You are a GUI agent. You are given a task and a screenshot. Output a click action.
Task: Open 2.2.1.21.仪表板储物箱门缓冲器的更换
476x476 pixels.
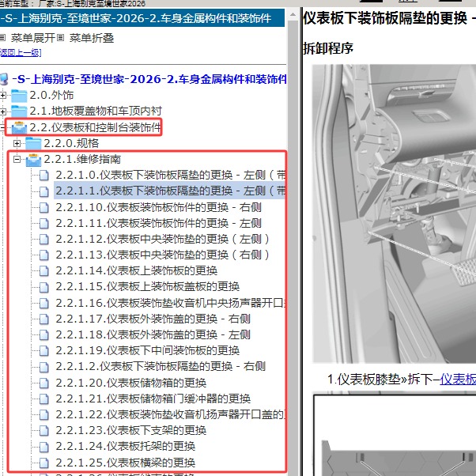tap(153, 399)
